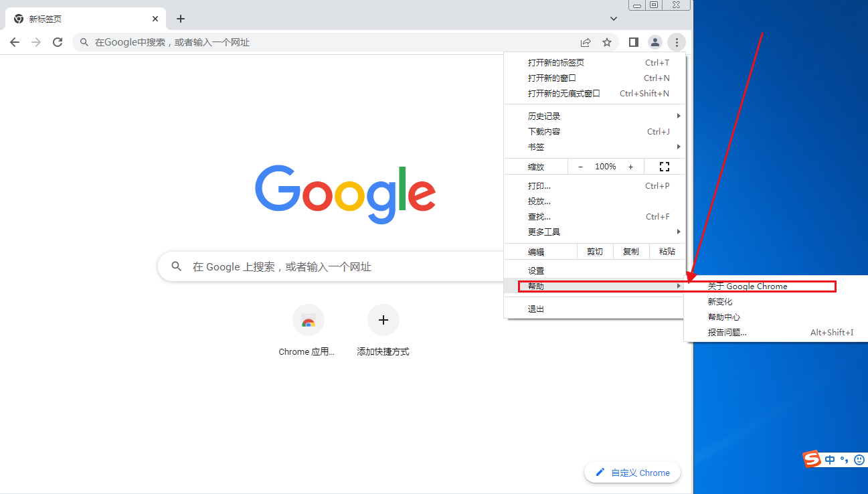Go back using the back arrow
Image resolution: width=868 pixels, height=494 pixels.
15,42
